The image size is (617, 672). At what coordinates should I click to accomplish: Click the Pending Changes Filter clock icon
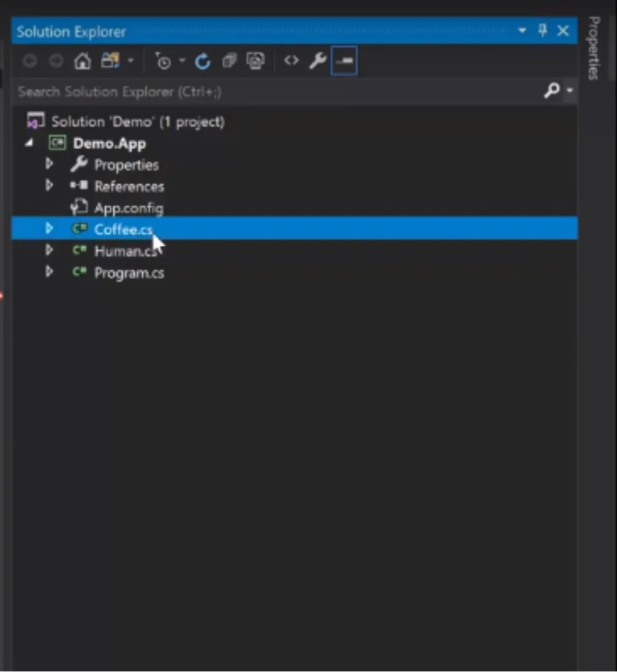tap(163, 61)
